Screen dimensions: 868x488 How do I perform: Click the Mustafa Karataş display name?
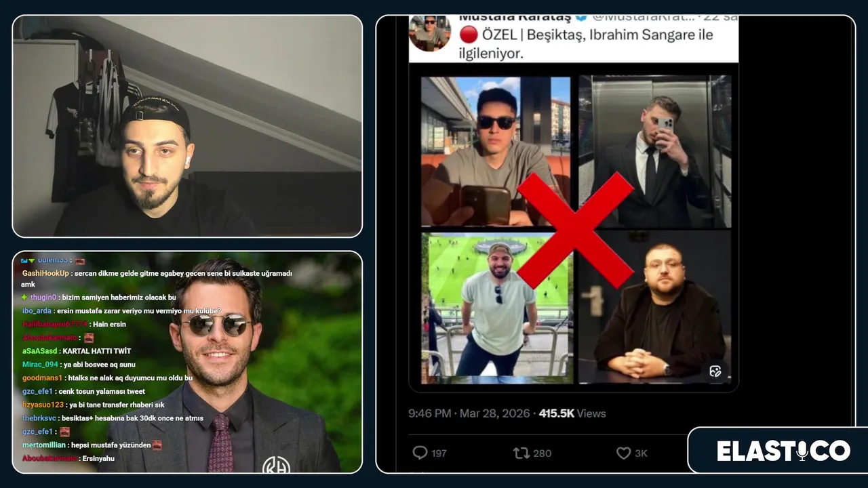tap(515, 18)
